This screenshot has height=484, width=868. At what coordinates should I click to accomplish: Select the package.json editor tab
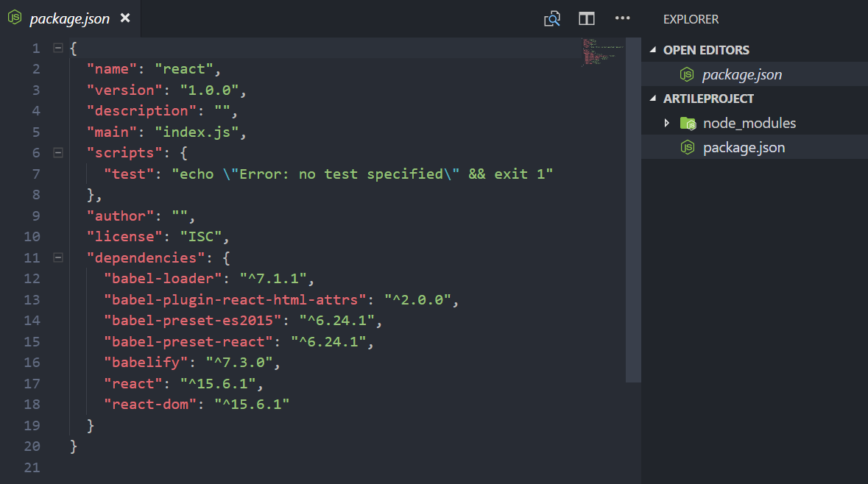69,19
